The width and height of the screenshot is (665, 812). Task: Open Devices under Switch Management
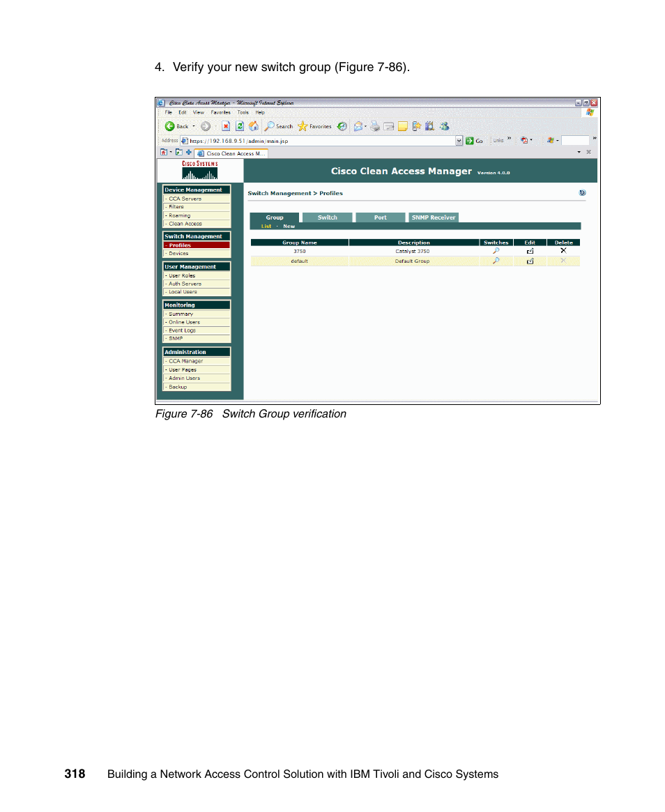pyautogui.click(x=197, y=254)
